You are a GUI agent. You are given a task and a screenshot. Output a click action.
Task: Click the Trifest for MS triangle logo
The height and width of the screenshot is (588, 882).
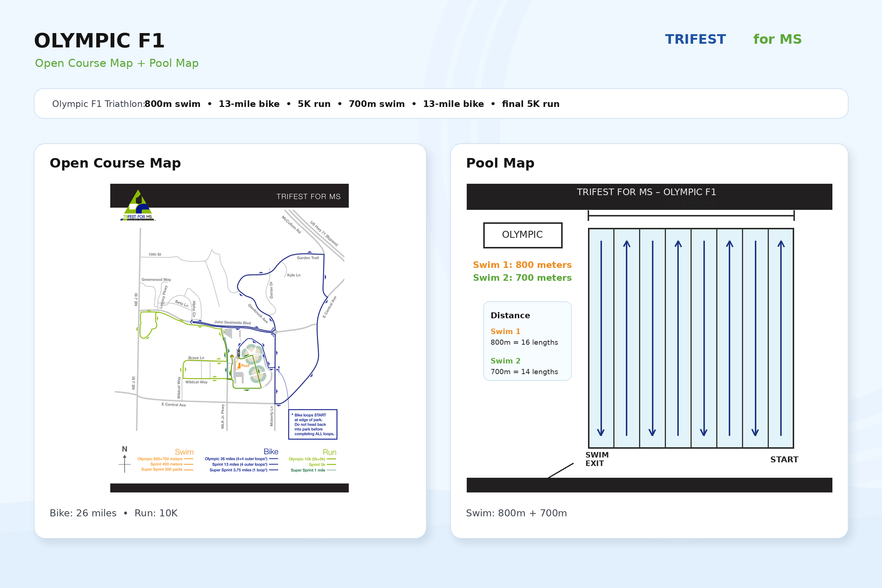(x=137, y=205)
